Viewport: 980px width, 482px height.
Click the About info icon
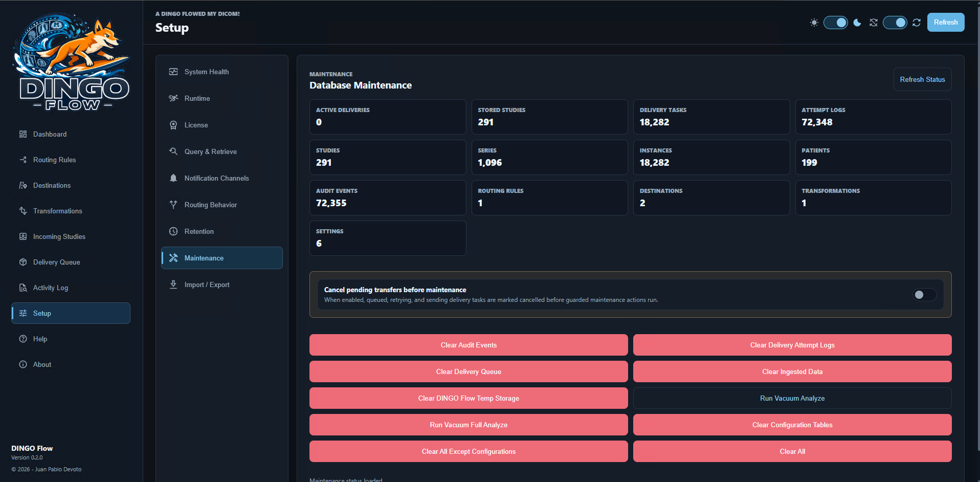point(23,364)
